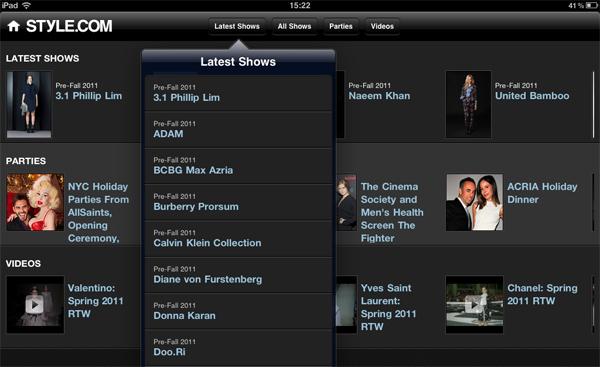The width and height of the screenshot is (600, 367).
Task: Switch to the All Shows tab
Action: pos(294,26)
